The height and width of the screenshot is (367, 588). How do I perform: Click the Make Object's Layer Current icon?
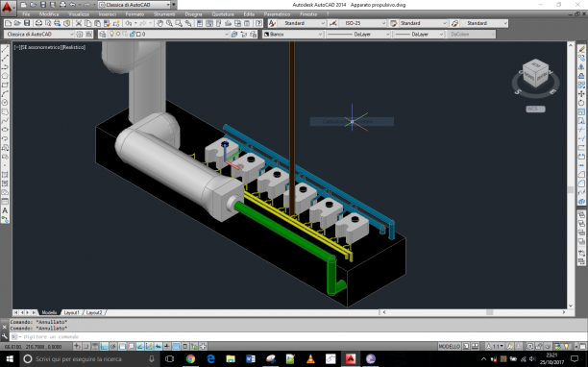pyautogui.click(x=234, y=35)
